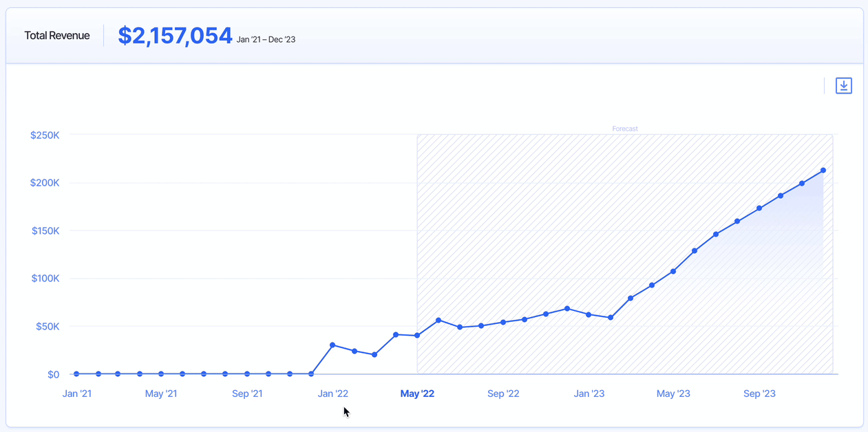
Task: Click the bold May '22 axis label
Action: (417, 394)
